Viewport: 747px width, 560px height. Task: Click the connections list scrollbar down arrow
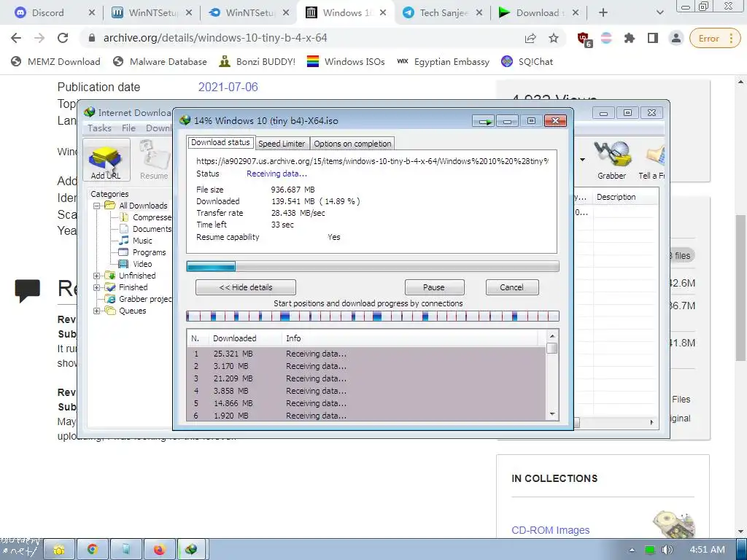point(552,414)
